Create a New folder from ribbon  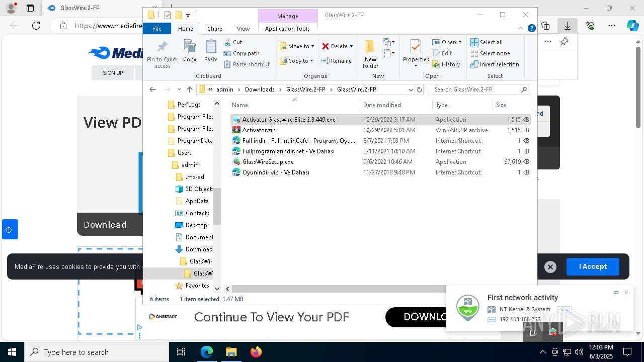pyautogui.click(x=370, y=54)
